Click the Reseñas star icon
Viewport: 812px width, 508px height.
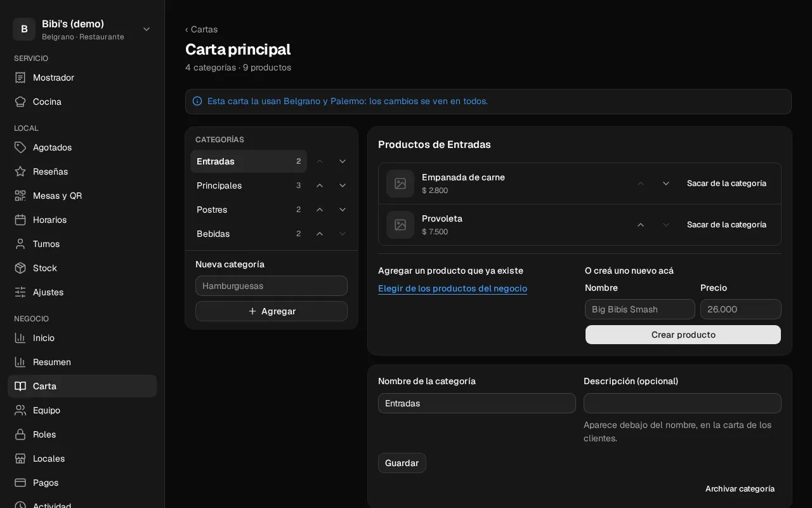pyautogui.click(x=20, y=171)
